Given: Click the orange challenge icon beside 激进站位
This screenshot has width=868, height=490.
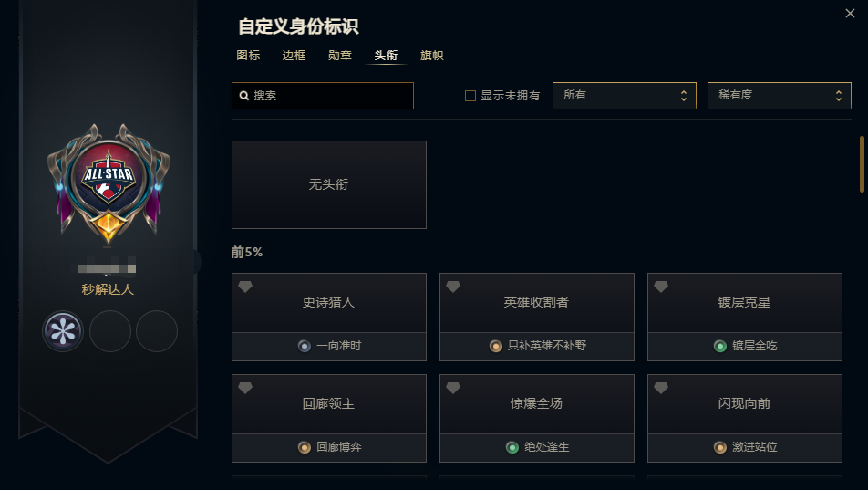Looking at the screenshot, I should click(x=720, y=447).
